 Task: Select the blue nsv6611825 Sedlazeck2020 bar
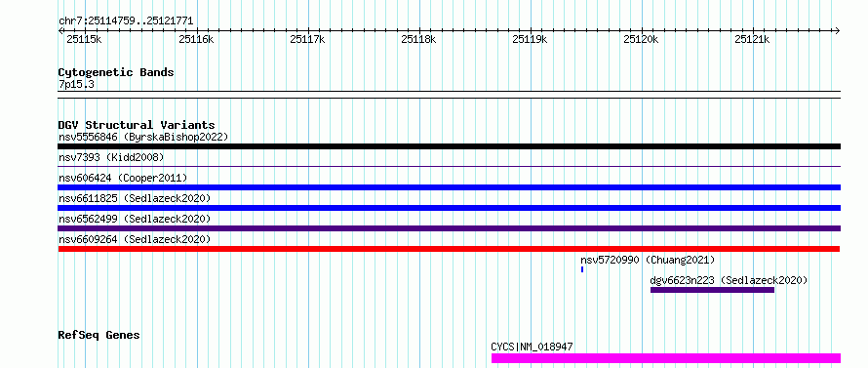449,208
